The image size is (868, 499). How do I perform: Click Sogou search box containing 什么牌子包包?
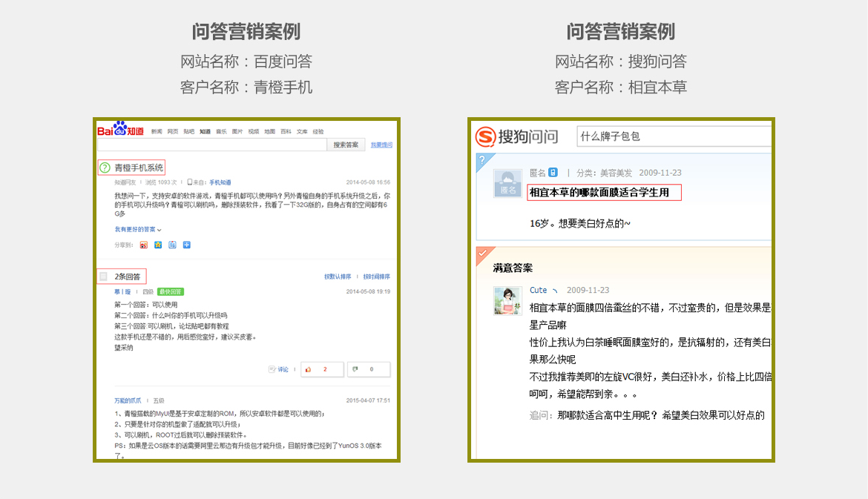[674, 136]
